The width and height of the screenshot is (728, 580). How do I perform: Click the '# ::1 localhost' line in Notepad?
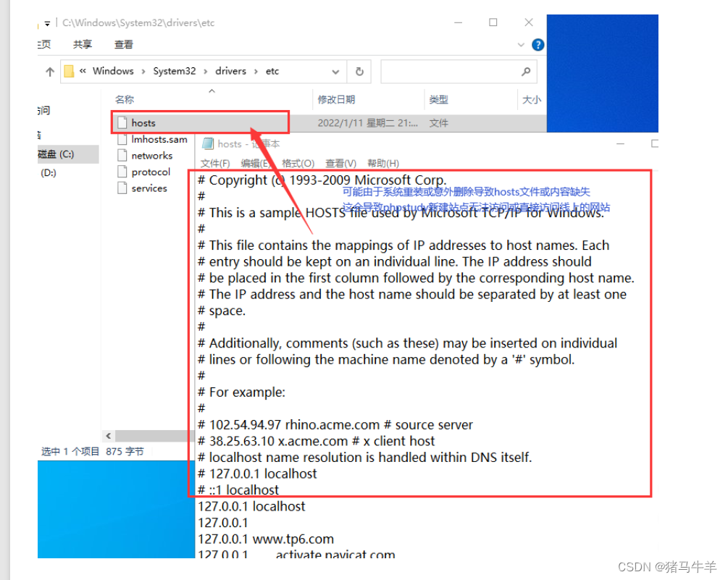[238, 489]
